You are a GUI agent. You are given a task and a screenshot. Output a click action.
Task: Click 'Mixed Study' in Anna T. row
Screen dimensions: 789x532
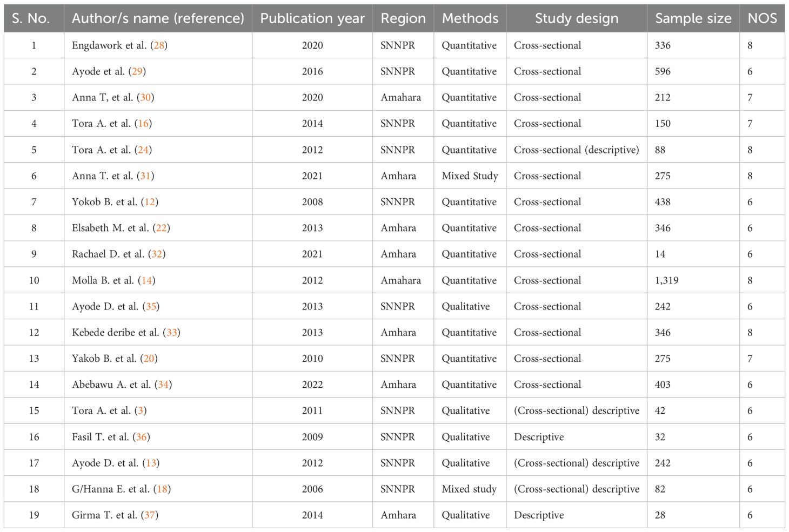pyautogui.click(x=470, y=176)
